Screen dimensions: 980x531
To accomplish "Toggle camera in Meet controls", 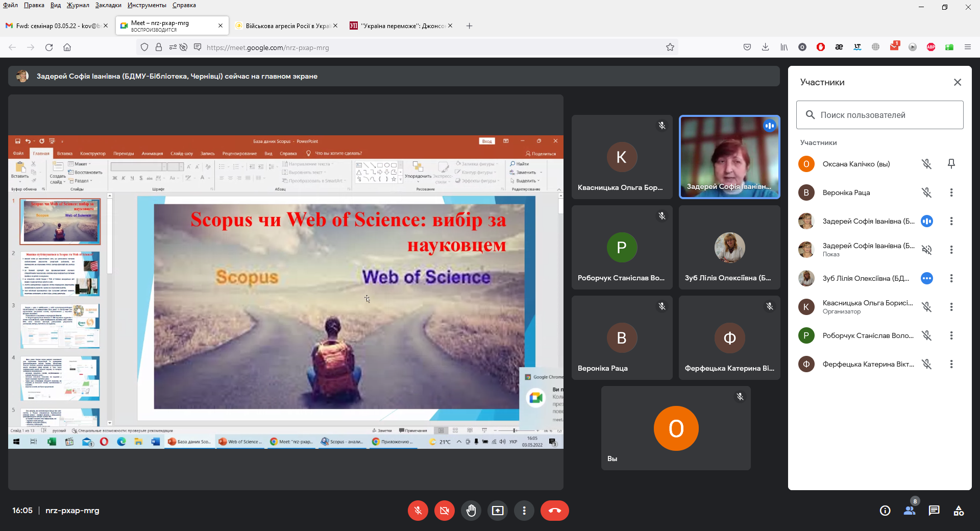I will coord(445,511).
